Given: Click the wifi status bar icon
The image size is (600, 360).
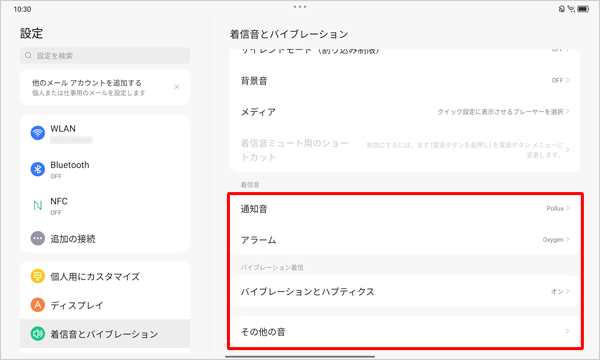Looking at the screenshot, I should pyautogui.click(x=571, y=9).
